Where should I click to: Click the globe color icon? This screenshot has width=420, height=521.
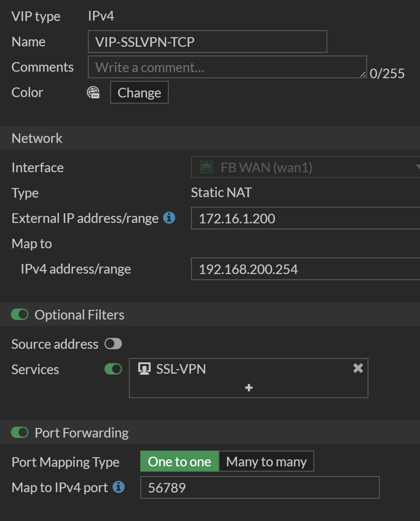[x=93, y=92]
